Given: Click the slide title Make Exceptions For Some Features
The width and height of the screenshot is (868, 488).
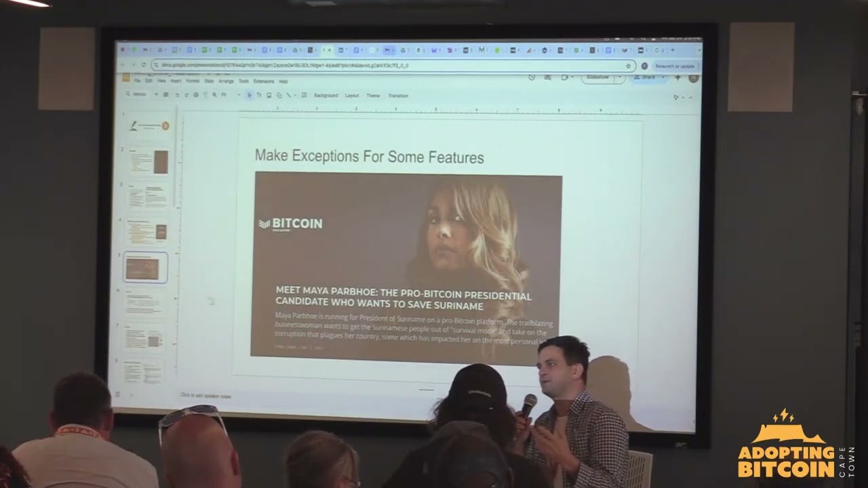Looking at the screenshot, I should click(370, 157).
